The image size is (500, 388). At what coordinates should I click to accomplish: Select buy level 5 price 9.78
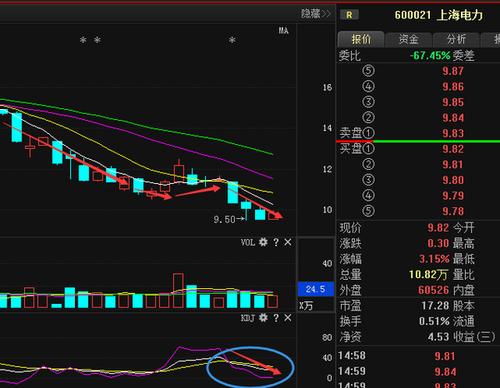tap(453, 211)
